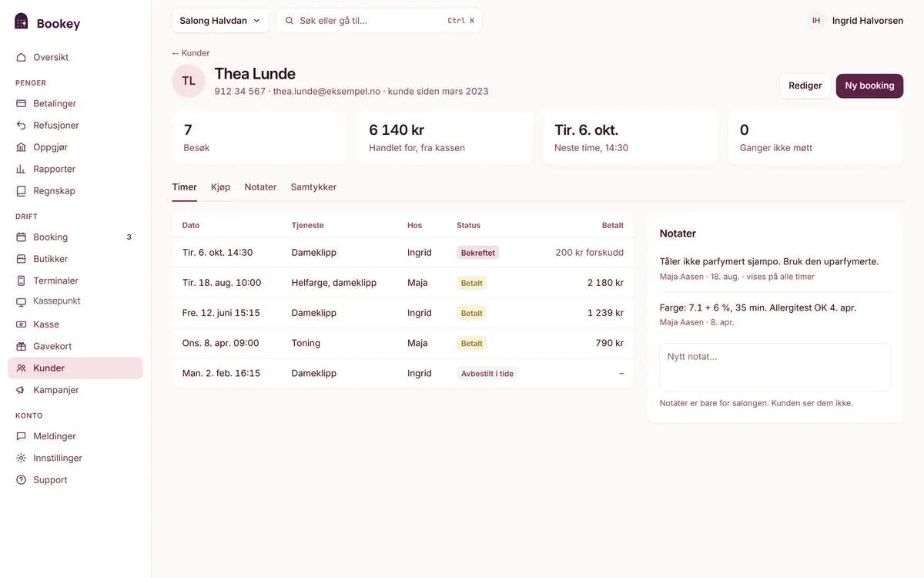Click the Oppgjør bank icon
924x578 pixels.
[22, 147]
